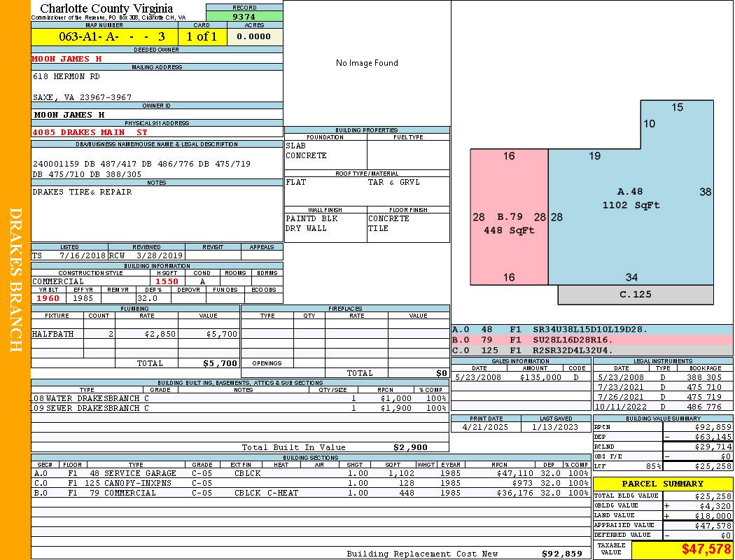Click sale date 5/23/2008 in Sales Information

[477, 378]
